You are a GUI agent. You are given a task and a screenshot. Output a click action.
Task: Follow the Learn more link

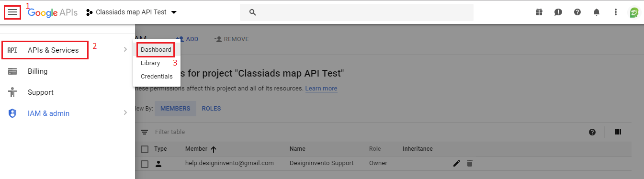coord(321,89)
